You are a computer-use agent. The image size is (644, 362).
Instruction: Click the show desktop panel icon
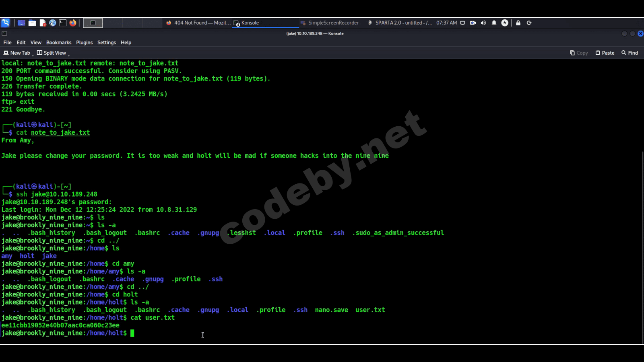coord(22,23)
